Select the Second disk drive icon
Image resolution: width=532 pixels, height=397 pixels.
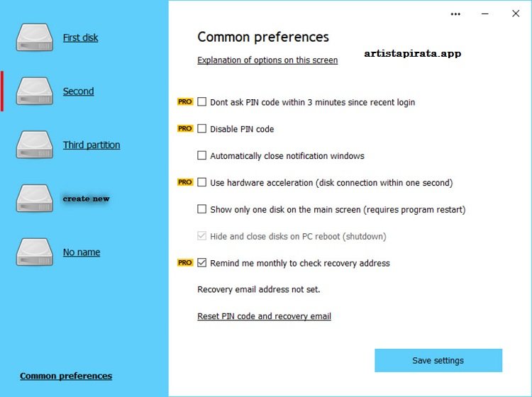pyautogui.click(x=35, y=91)
